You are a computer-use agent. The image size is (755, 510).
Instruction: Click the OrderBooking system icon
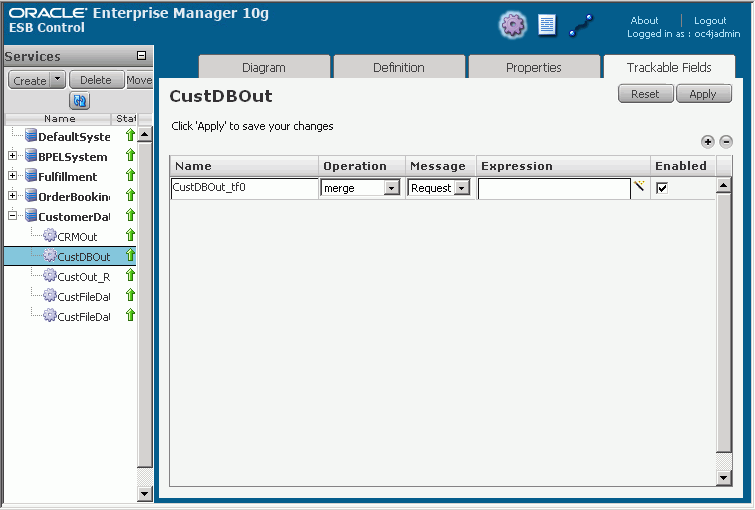pyautogui.click(x=31, y=196)
